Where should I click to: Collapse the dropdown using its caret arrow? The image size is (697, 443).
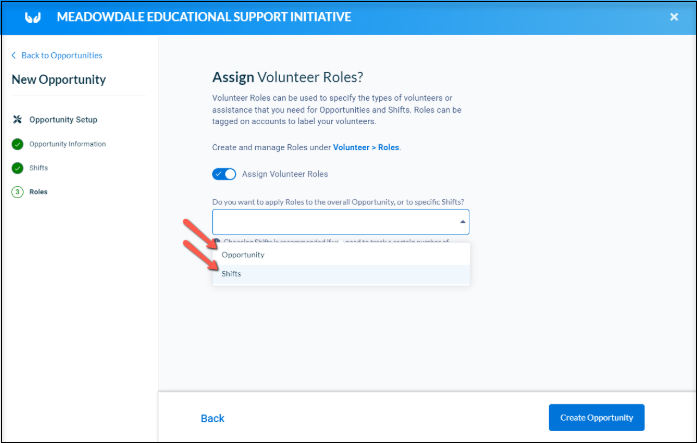point(462,222)
